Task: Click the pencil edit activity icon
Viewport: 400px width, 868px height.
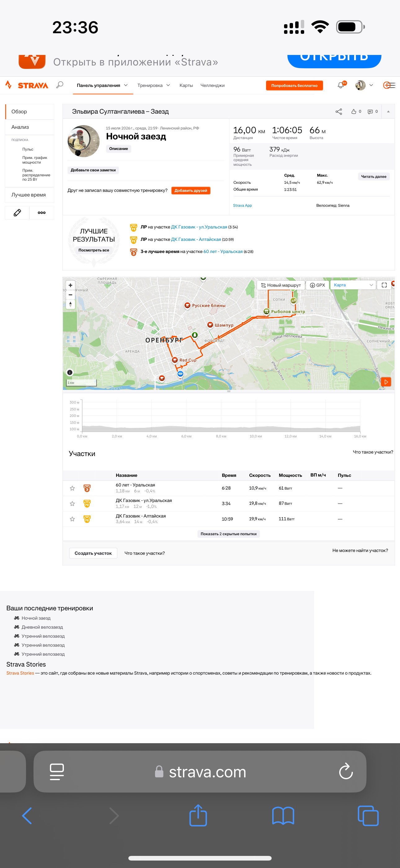Action: pyautogui.click(x=17, y=213)
